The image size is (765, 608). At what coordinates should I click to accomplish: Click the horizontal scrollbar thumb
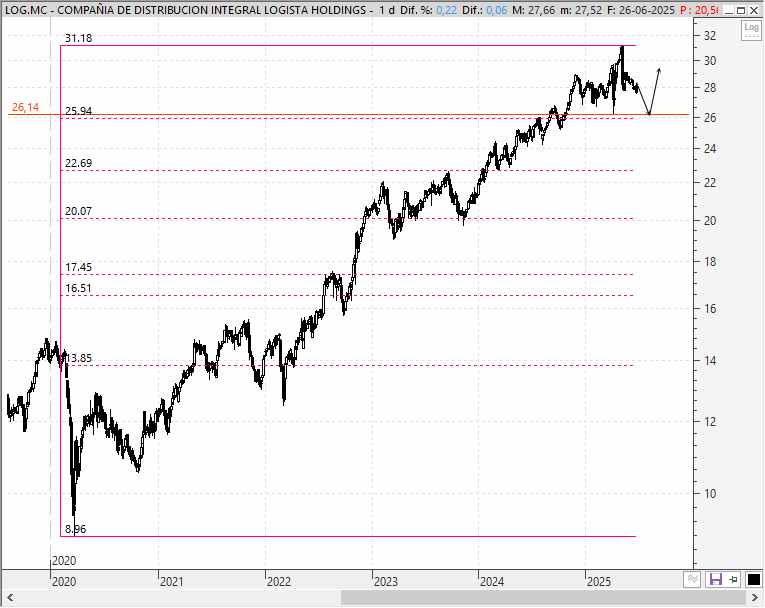(543, 597)
